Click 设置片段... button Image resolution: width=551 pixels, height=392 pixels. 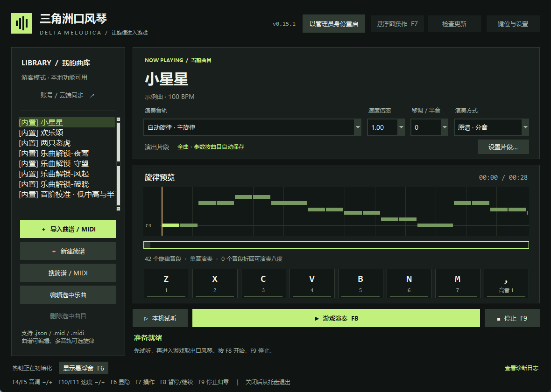tap(503, 147)
